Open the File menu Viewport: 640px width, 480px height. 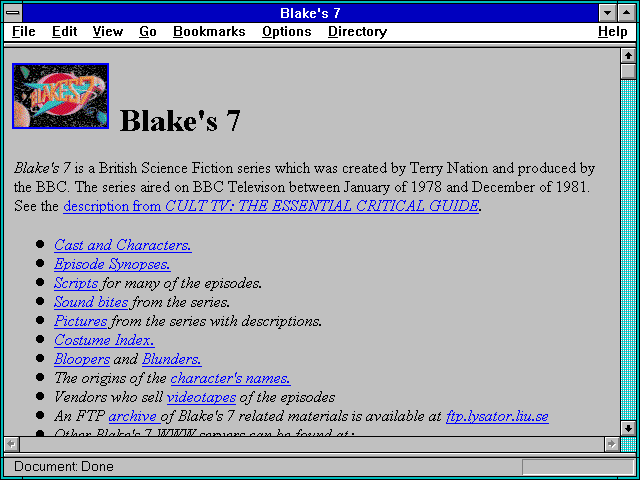click(x=24, y=32)
